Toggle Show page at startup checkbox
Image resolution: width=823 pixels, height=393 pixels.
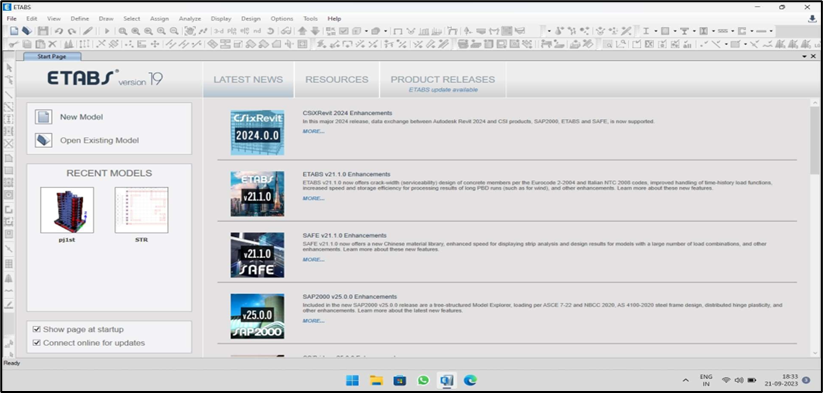click(36, 329)
